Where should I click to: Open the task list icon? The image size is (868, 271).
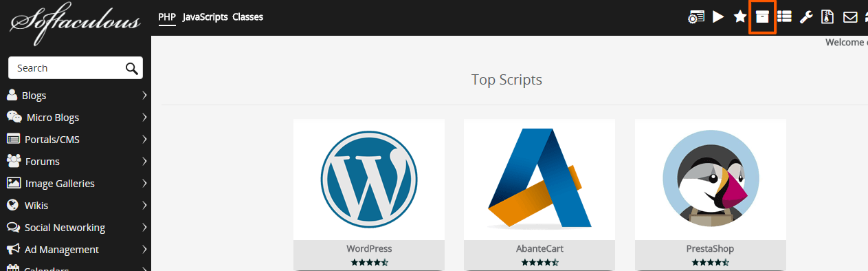pyautogui.click(x=784, y=17)
